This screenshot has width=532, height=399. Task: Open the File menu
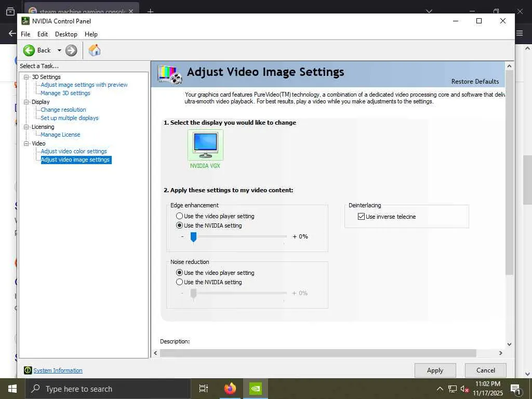point(25,34)
